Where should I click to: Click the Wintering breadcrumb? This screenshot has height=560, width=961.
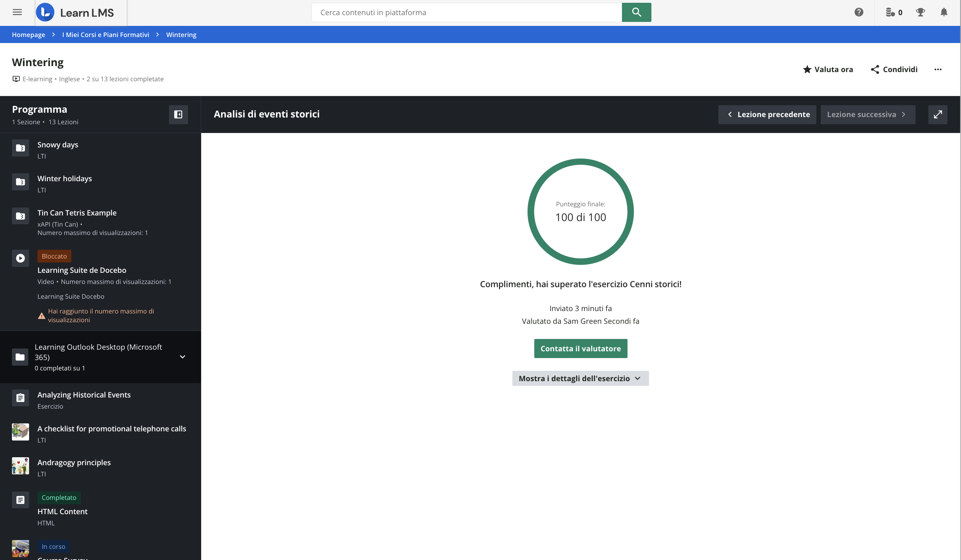(x=181, y=35)
